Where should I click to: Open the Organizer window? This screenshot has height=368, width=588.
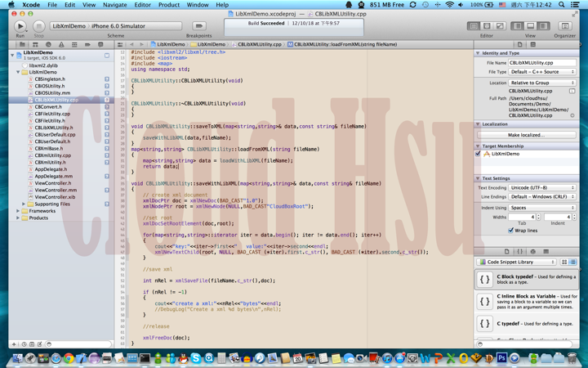pyautogui.click(x=564, y=26)
